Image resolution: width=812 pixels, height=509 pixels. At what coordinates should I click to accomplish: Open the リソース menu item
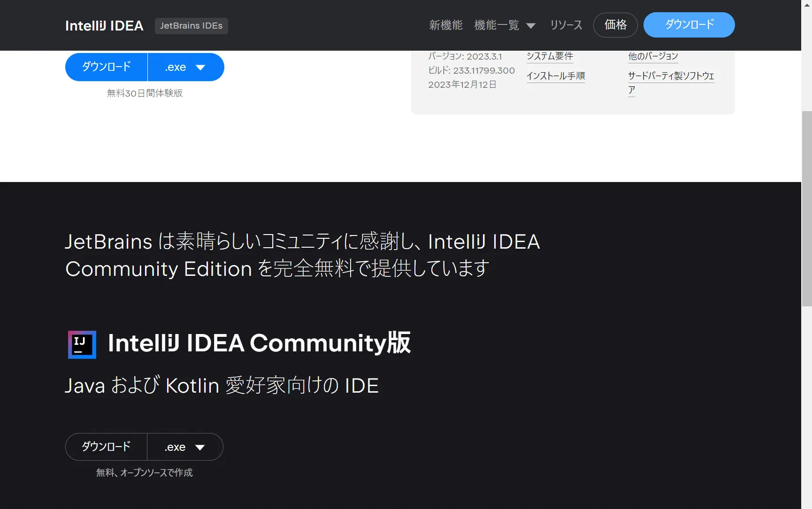tap(566, 25)
